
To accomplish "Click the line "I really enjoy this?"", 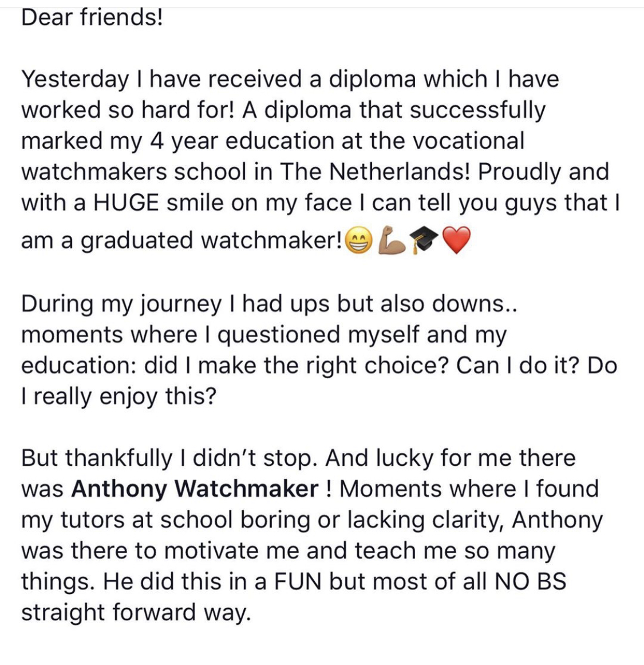I will (118, 397).
